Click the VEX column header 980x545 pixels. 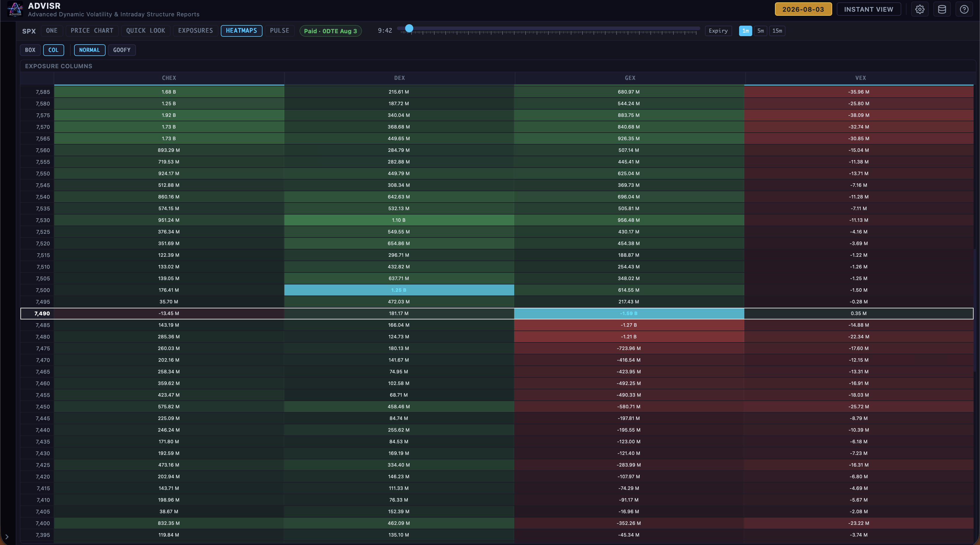[x=860, y=78]
